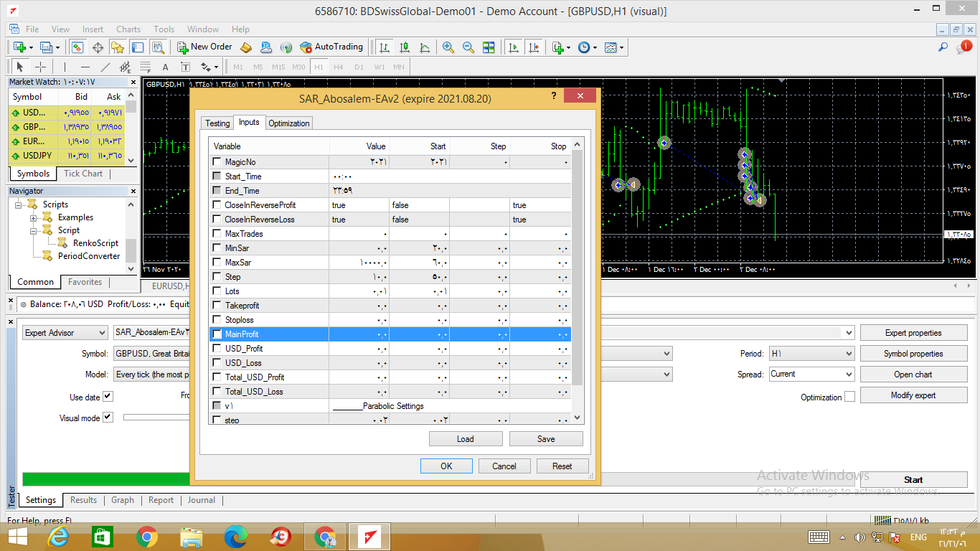Click the Reset button
Viewport: 980px width, 551px height.
tap(562, 466)
